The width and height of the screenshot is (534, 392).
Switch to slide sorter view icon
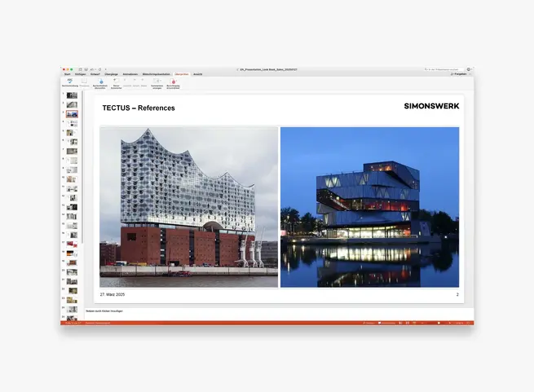[408, 323]
